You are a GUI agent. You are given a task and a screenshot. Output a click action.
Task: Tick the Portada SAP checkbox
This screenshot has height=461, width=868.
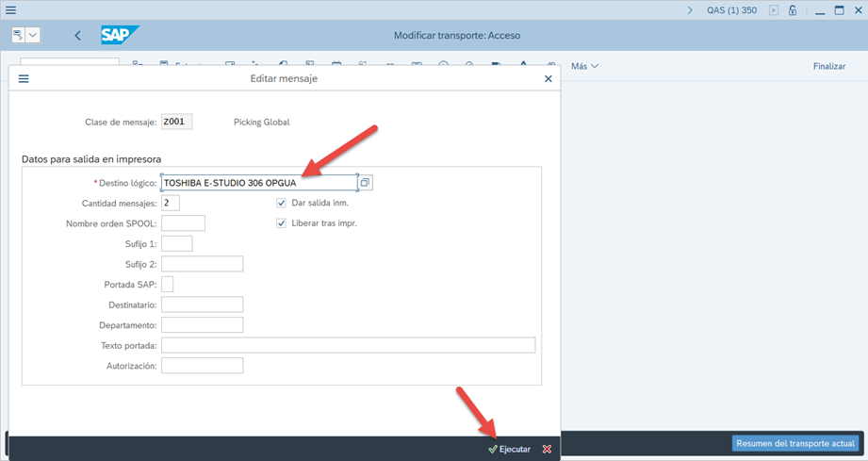pyautogui.click(x=168, y=284)
